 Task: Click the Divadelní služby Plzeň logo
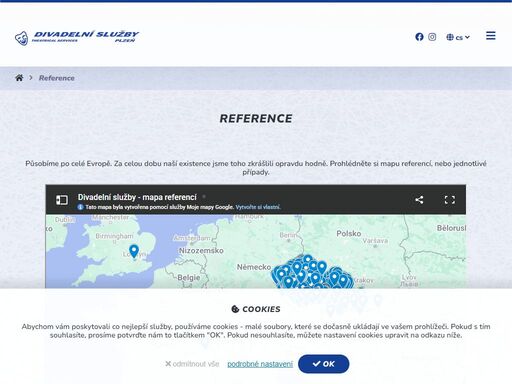coord(77,37)
